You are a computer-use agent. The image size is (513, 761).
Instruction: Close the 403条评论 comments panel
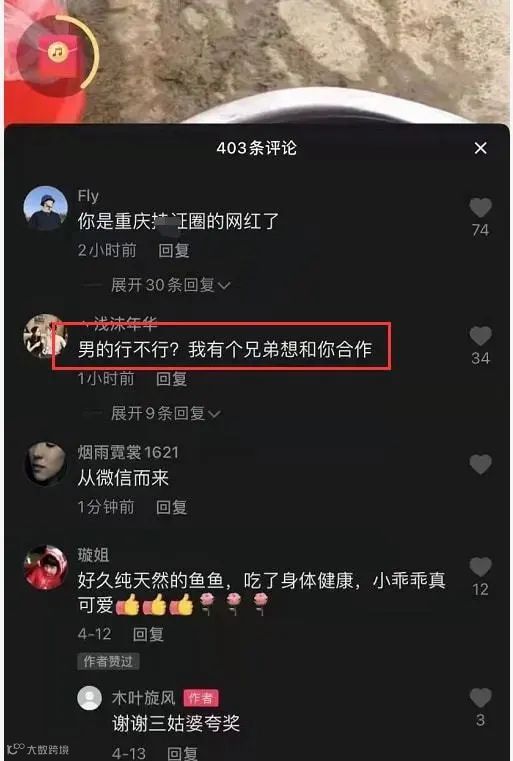click(x=480, y=148)
